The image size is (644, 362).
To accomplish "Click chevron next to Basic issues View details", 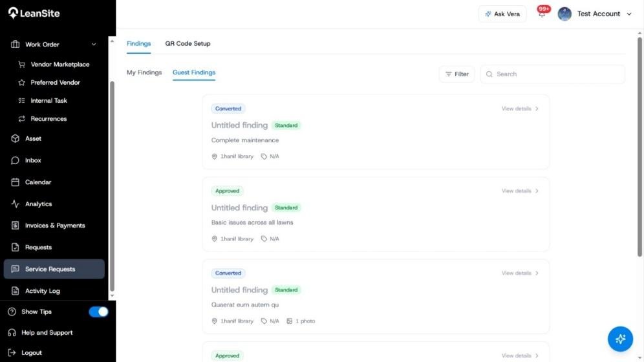I will [537, 191].
